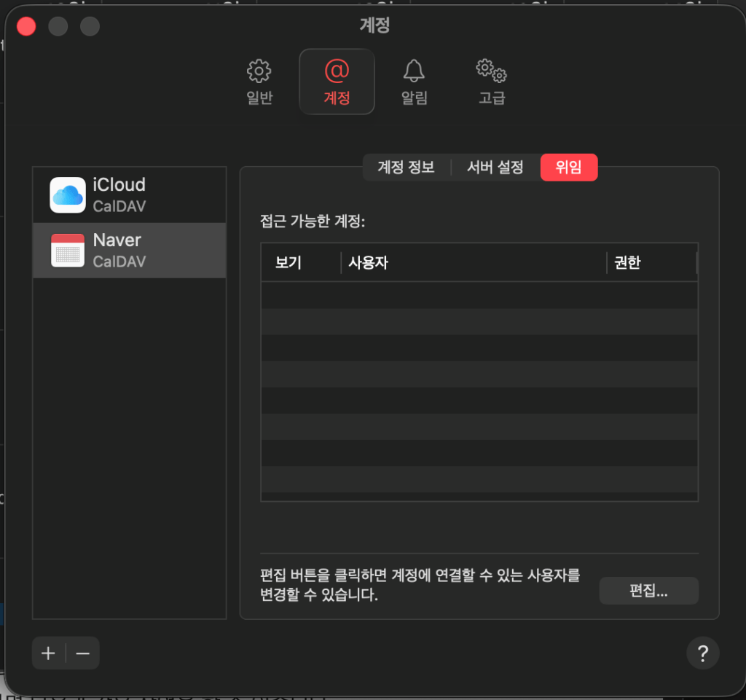This screenshot has height=700, width=746.
Task: Select the 위임 delegation tab
Action: pyautogui.click(x=568, y=168)
